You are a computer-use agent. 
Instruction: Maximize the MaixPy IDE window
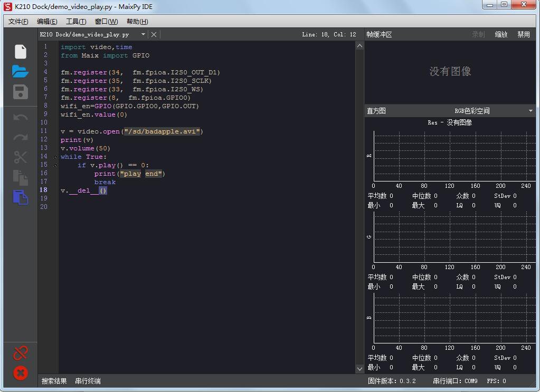pyautogui.click(x=504, y=4)
